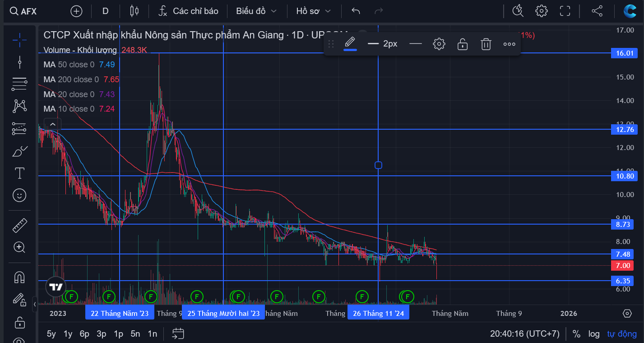
Task: Delete the selected drawing with trash icon
Action: (486, 44)
